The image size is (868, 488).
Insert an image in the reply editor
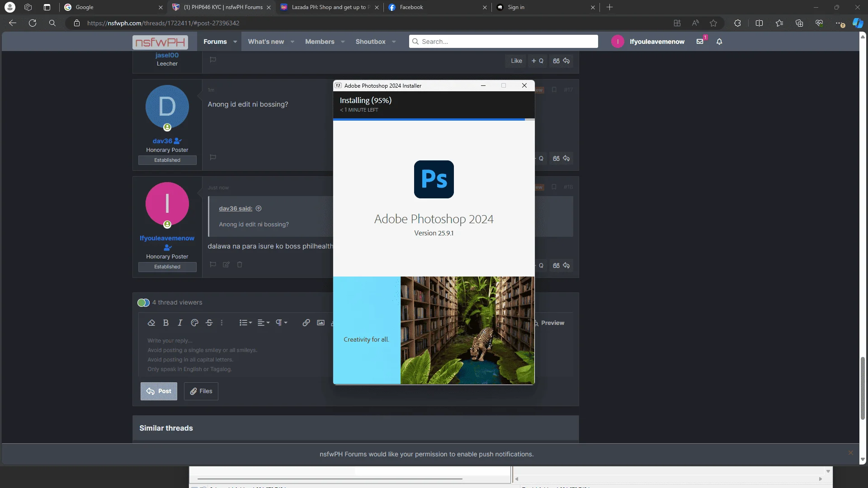click(x=321, y=323)
